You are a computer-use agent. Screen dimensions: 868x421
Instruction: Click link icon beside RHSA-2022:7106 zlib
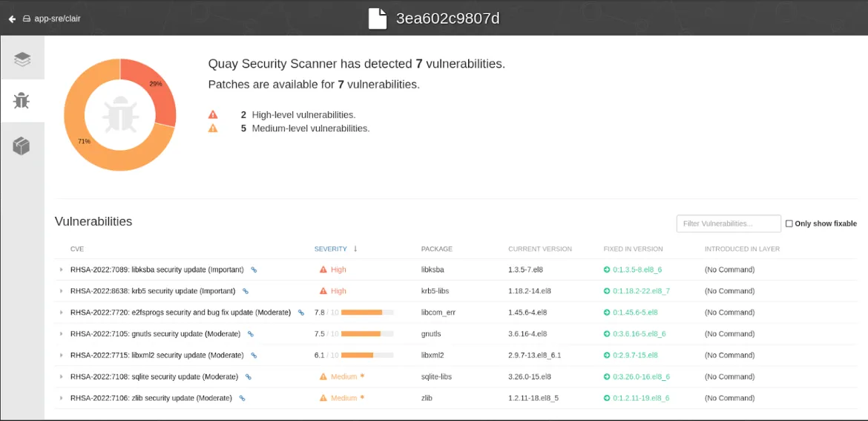click(x=242, y=399)
